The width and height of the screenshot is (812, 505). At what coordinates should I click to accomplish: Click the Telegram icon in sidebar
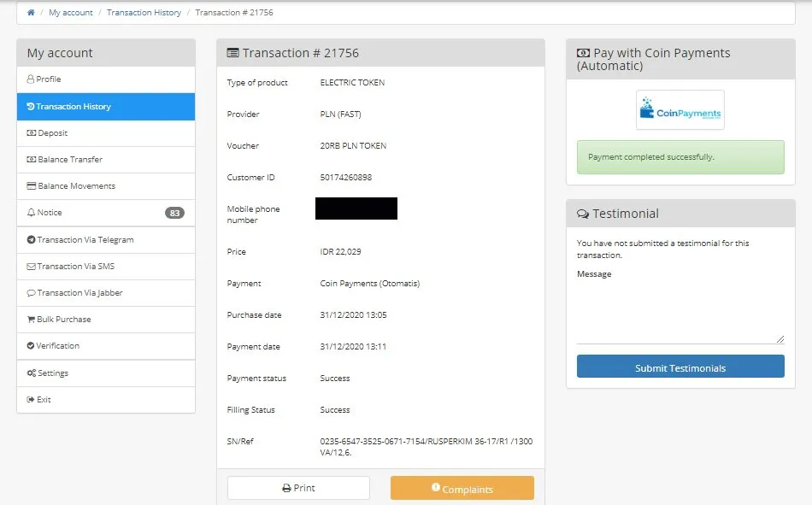(31, 240)
